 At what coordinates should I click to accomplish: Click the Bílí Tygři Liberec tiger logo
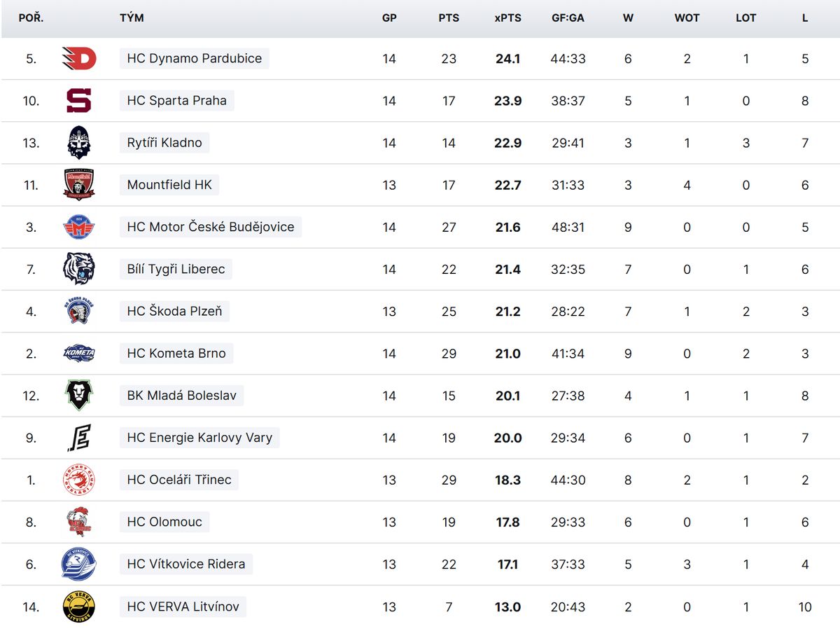(x=78, y=269)
